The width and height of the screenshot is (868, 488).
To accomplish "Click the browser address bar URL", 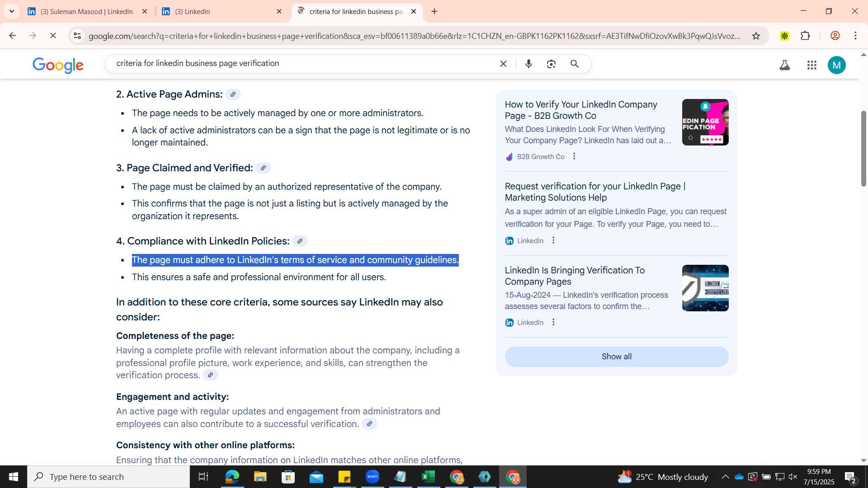I will coord(414,36).
